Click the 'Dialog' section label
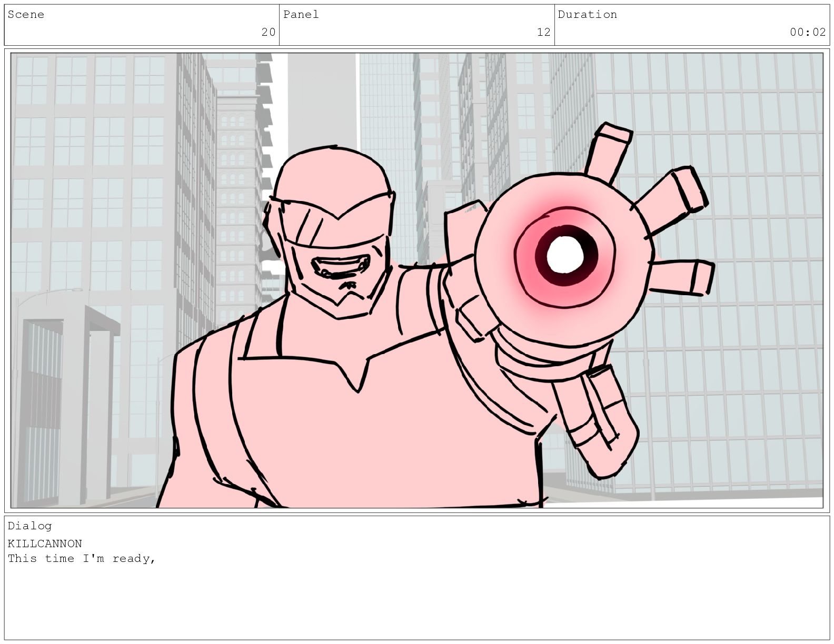This screenshot has width=834, height=644. click(x=29, y=526)
